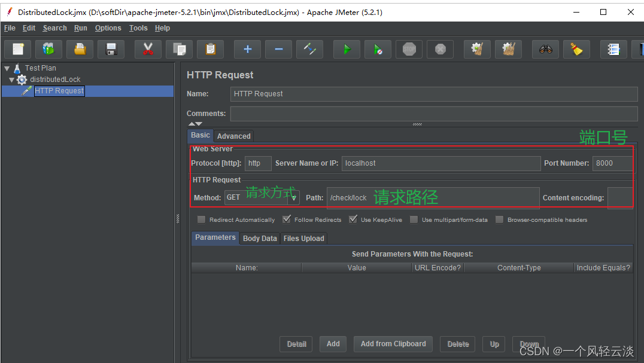Click the Open file folder icon
Viewport: 644px width, 363px height.
(x=80, y=50)
